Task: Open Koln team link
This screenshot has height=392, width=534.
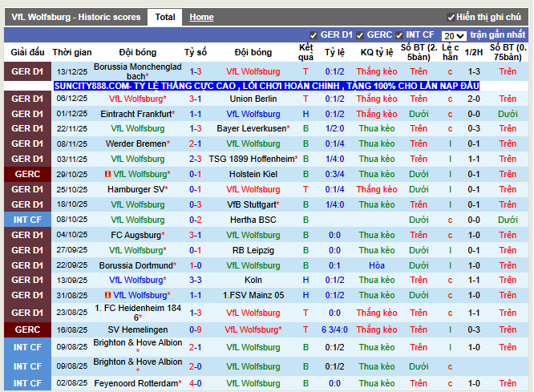Action: pos(253,280)
